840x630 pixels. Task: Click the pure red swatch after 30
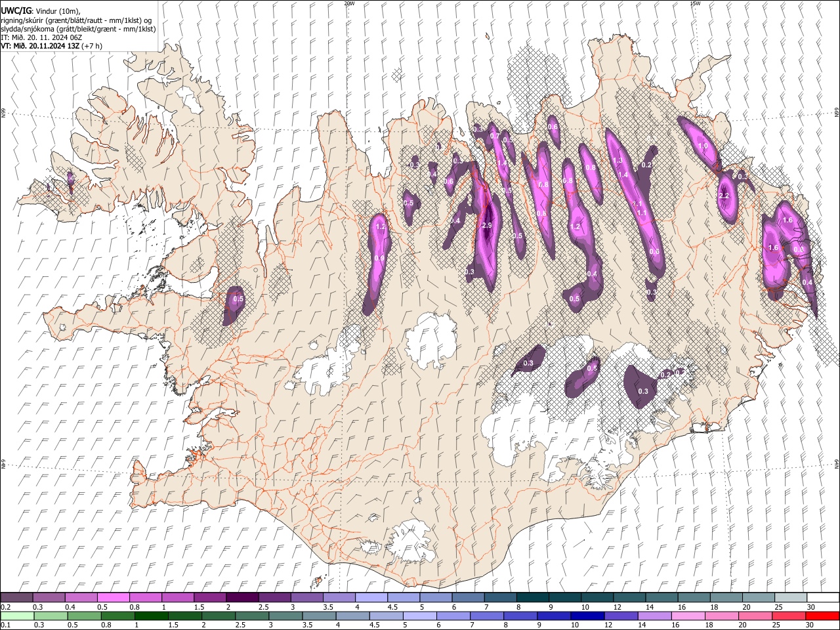pyautogui.click(x=822, y=616)
